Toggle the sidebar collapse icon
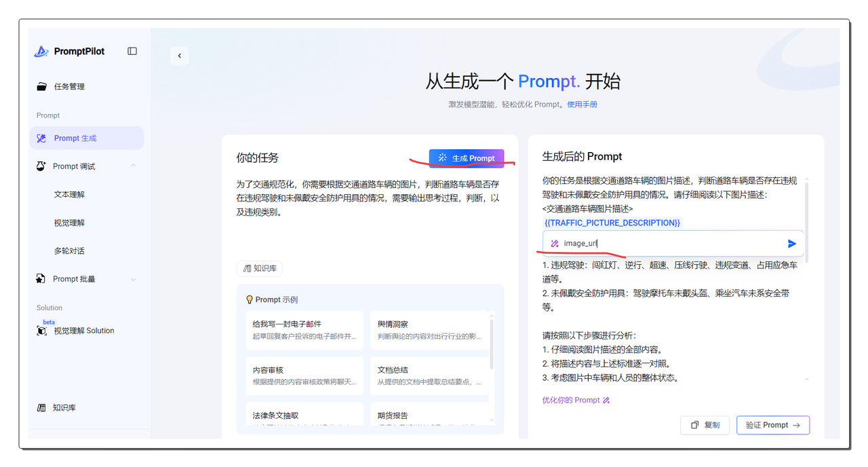 click(132, 51)
